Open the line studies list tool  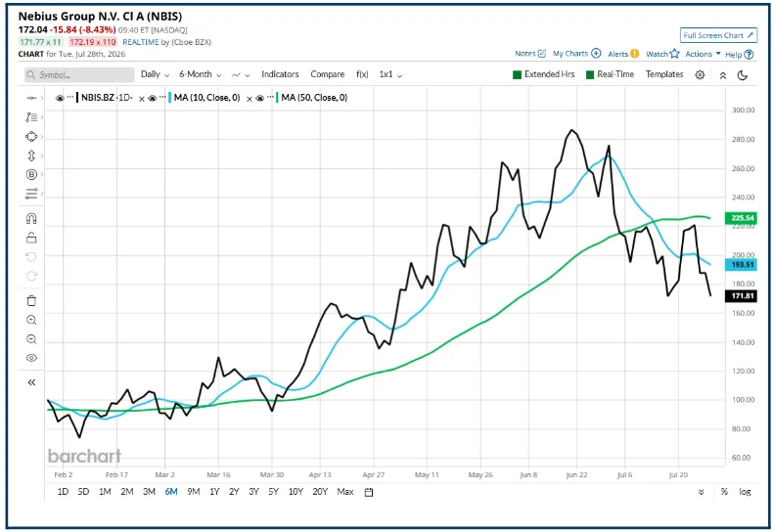31,117
